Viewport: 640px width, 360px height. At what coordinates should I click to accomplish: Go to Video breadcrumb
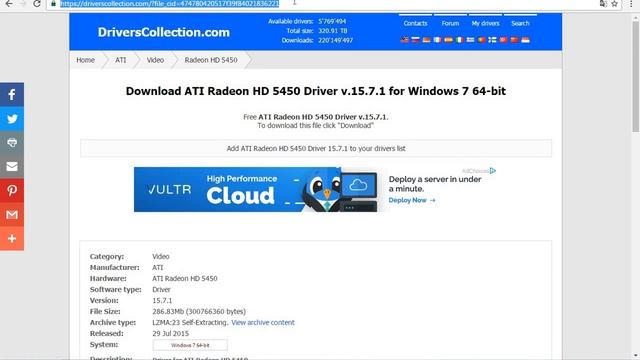(x=155, y=60)
